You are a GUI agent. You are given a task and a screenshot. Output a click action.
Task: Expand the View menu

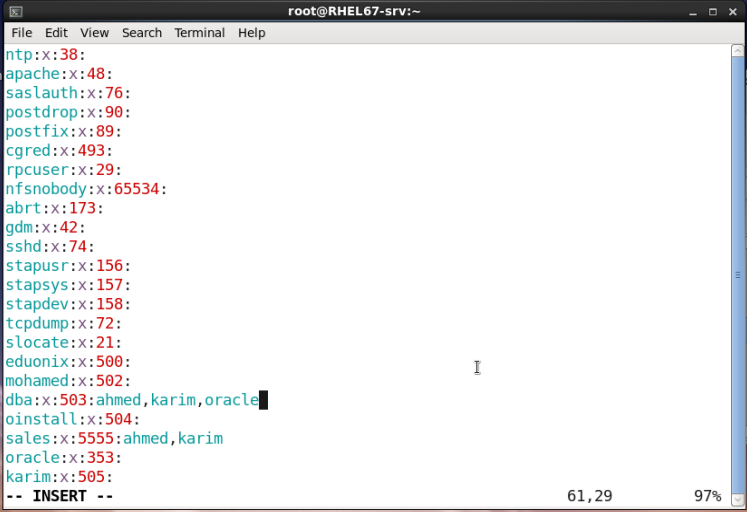tap(94, 33)
